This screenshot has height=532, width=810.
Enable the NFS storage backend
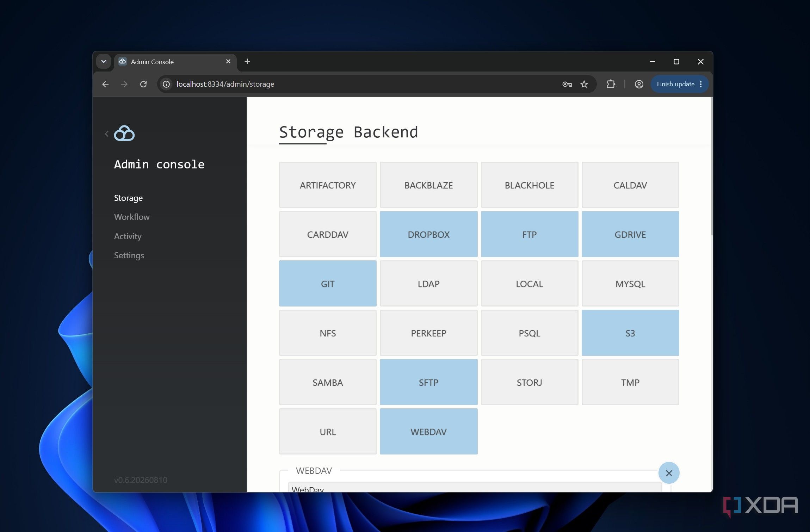[328, 333]
